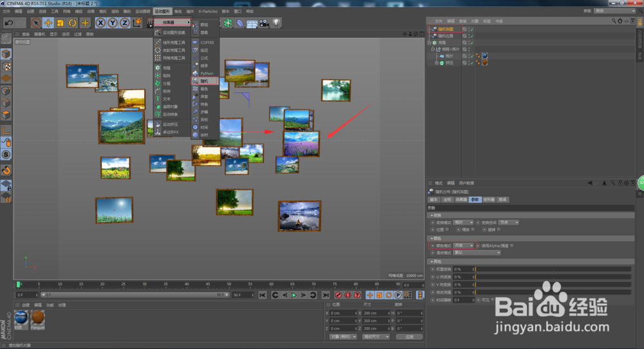Toggle the Y axis lock
This screenshot has height=349, width=644.
[113, 23]
